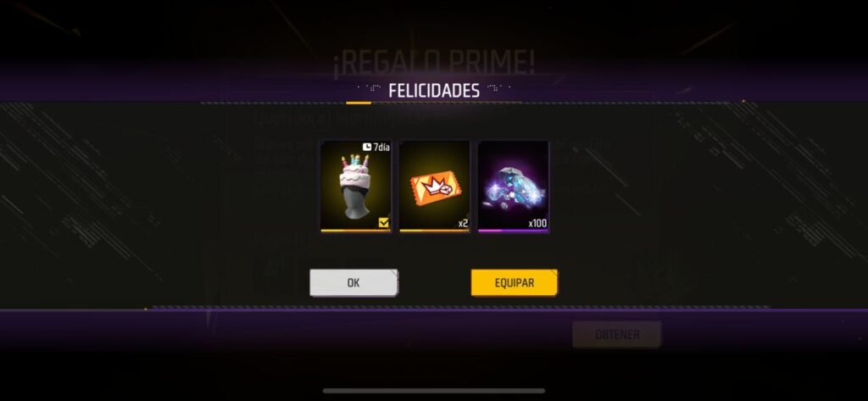Screen dimensions: 868x401
Task: Tap the yellow underline below FELICIDADES
Action: coord(359,103)
